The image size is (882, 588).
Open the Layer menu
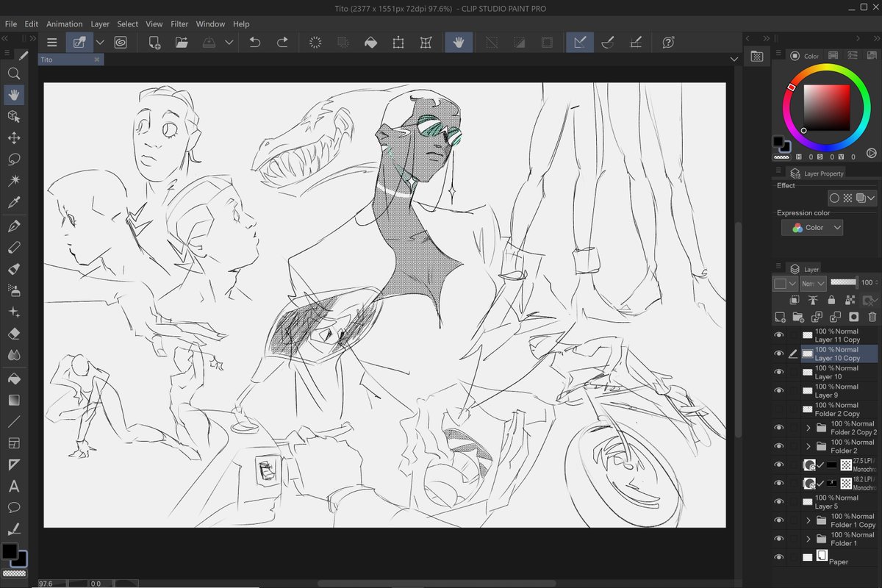pyautogui.click(x=100, y=24)
